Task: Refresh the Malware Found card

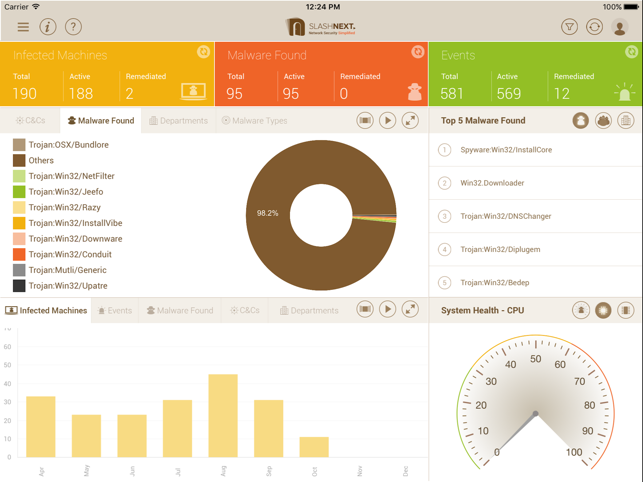Action: (417, 52)
